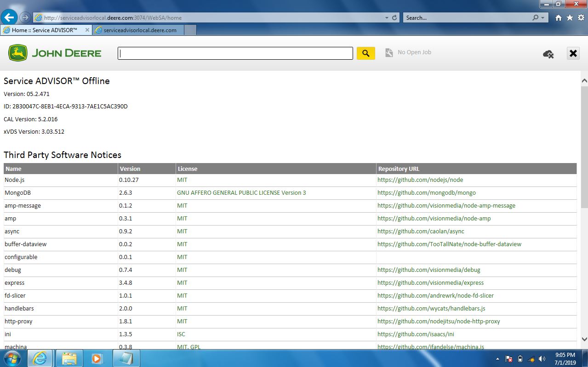This screenshot has height=367, width=588.
Task: Open address bar dropdown arrow
Action: pyautogui.click(x=387, y=18)
